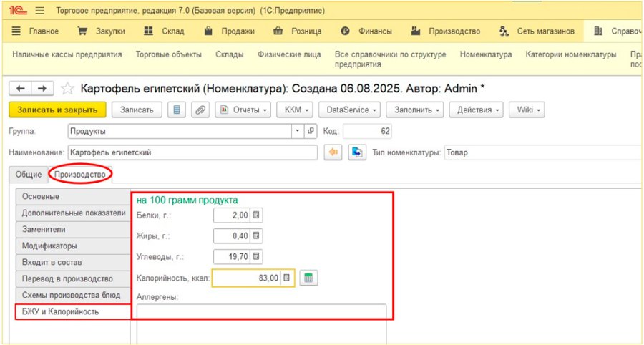This screenshot has height=345, width=644.
Task: Click the Код field
Action: coord(368,131)
